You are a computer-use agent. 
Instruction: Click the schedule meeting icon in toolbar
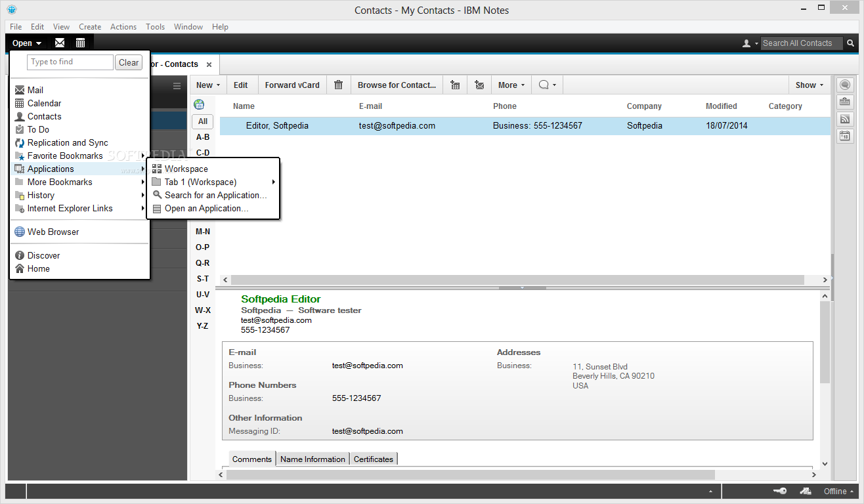click(x=455, y=85)
